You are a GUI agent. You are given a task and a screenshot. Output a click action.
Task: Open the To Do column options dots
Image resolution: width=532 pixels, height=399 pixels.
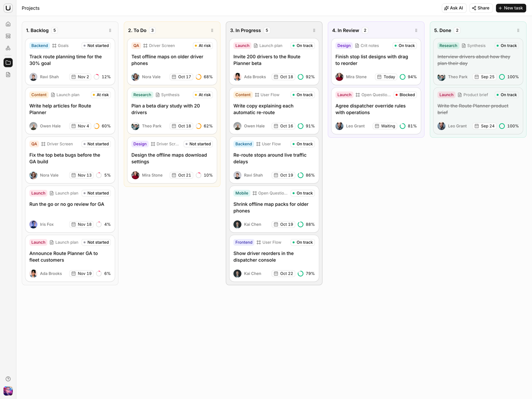click(212, 31)
